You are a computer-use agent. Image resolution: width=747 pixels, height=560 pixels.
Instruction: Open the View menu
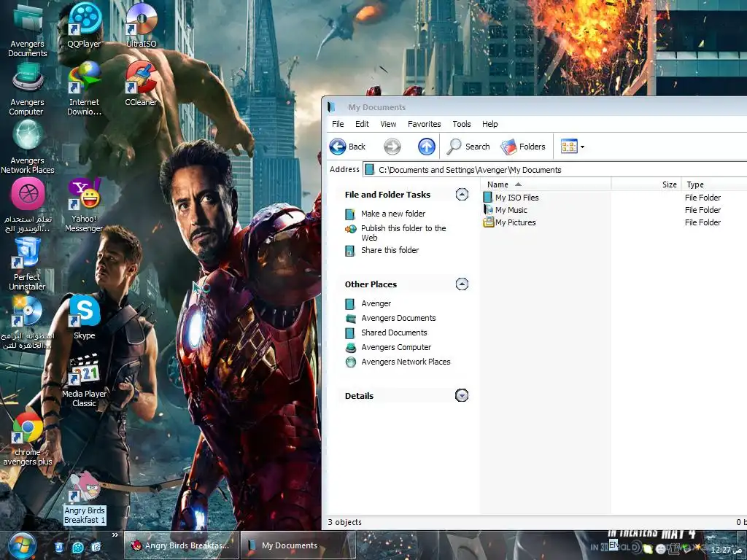coord(388,124)
